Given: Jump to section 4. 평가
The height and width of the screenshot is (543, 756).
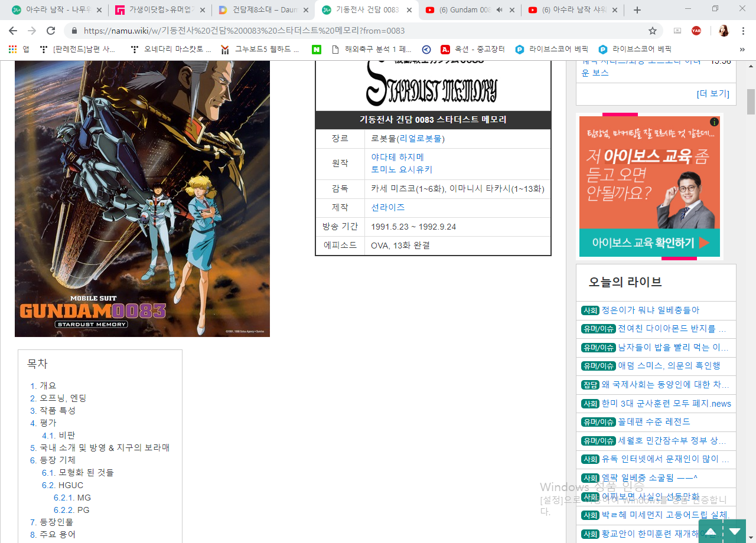Looking at the screenshot, I should coord(44,423).
